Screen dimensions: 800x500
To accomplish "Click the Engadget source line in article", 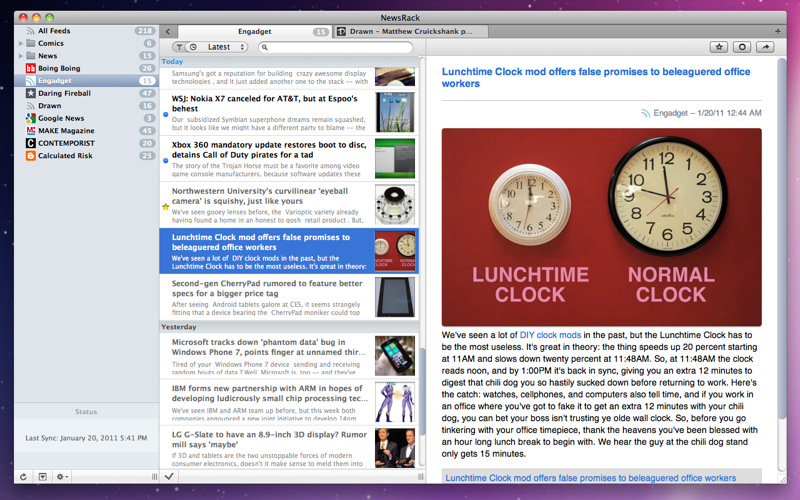I will point(701,113).
